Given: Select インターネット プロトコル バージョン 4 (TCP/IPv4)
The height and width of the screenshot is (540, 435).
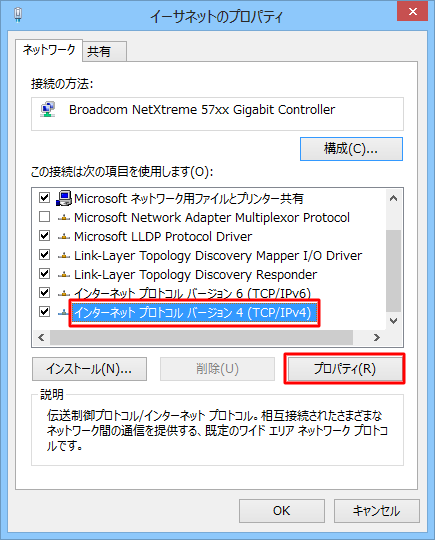Looking at the screenshot, I should (193, 313).
